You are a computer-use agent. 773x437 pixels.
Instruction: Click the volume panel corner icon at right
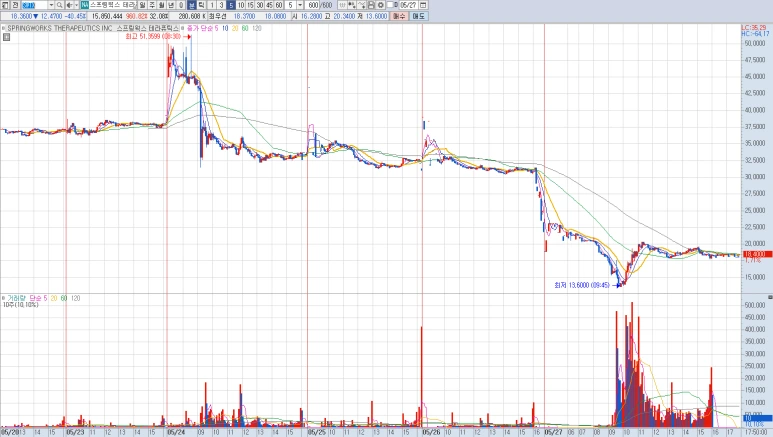pyautogui.click(x=770, y=297)
